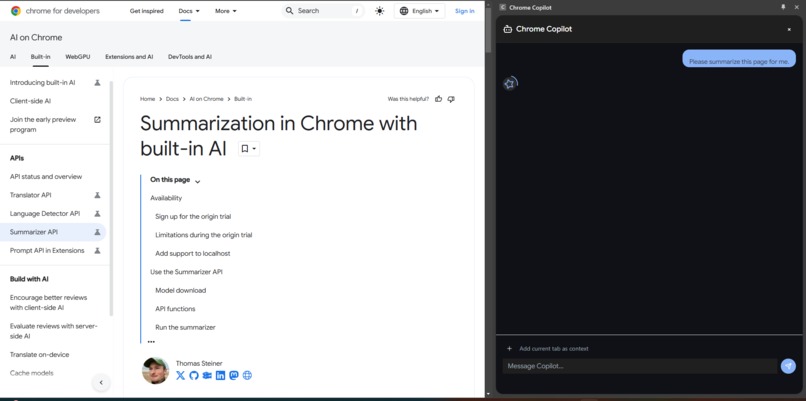Focus the Message Copilot input field
The width and height of the screenshot is (806, 401).
(639, 366)
